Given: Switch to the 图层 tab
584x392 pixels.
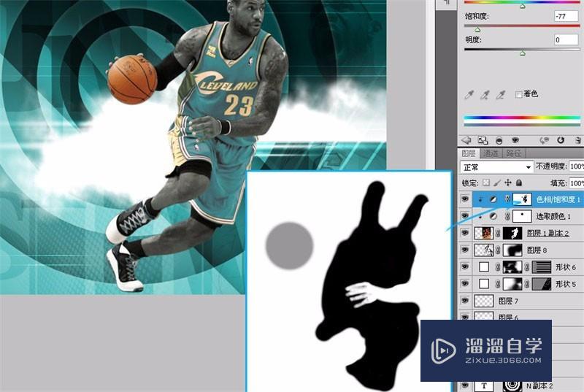Looking at the screenshot, I should pyautogui.click(x=469, y=153).
